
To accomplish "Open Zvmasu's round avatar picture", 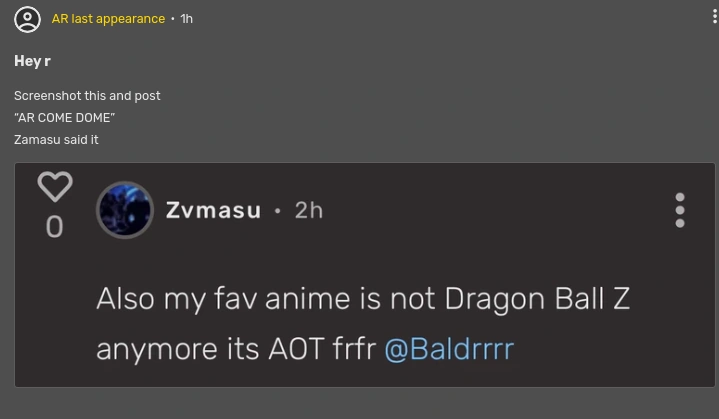I will 125,210.
